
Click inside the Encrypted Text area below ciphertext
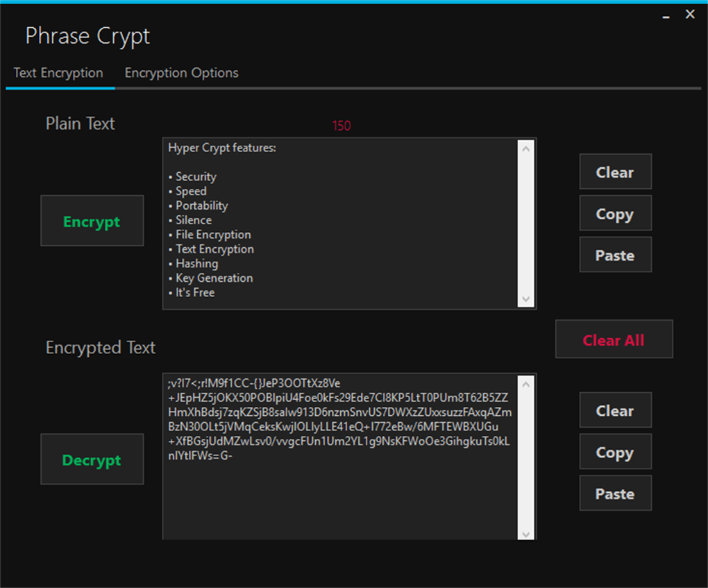pos(339,499)
